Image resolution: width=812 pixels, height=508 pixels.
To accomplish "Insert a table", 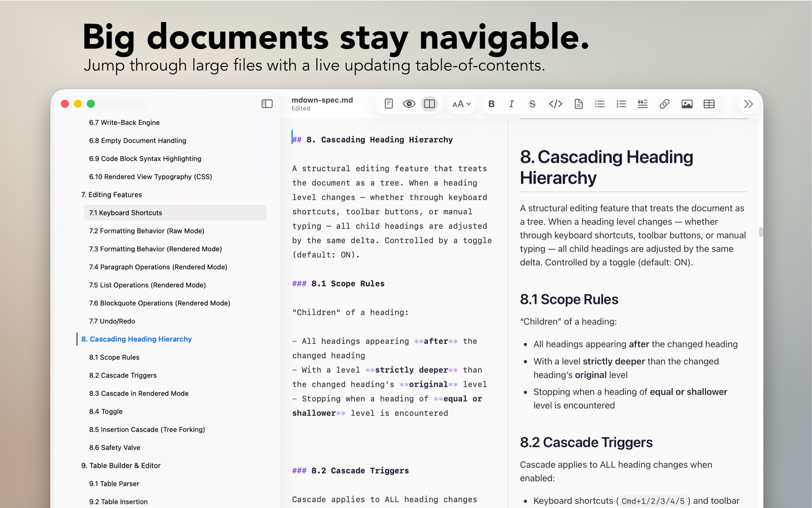I will click(x=709, y=104).
